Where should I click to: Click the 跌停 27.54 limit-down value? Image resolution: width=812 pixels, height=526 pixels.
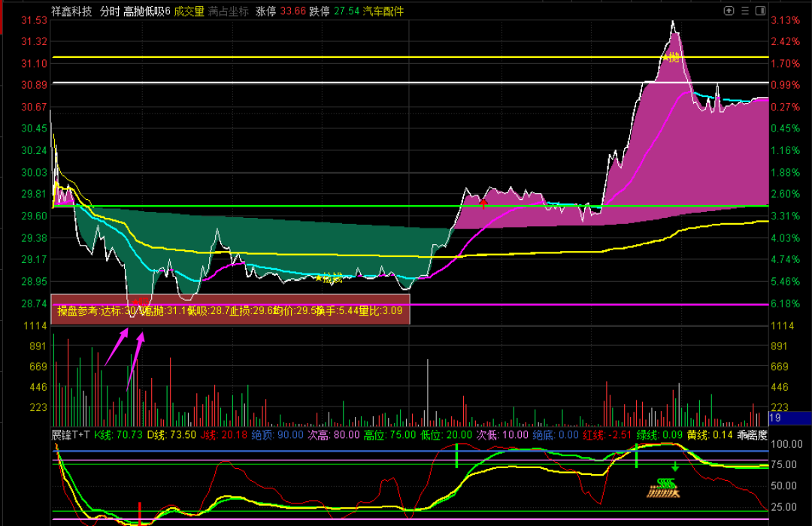coord(335,11)
